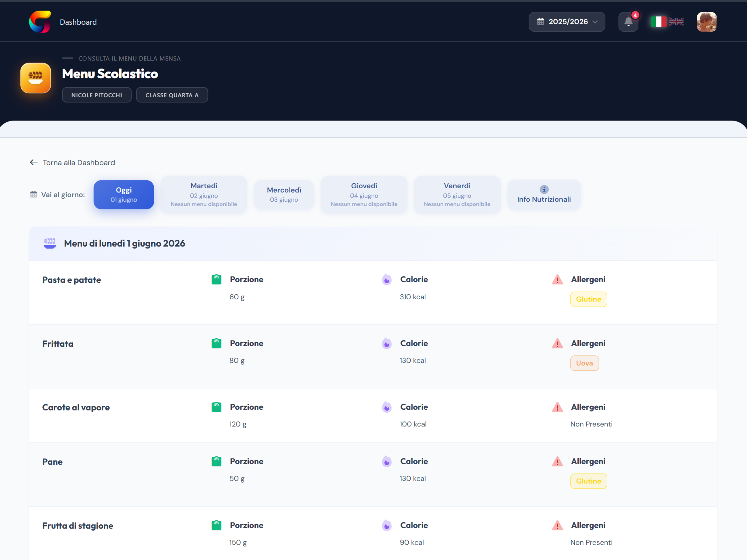Click the Nicole Pitocchi badge

click(x=97, y=95)
